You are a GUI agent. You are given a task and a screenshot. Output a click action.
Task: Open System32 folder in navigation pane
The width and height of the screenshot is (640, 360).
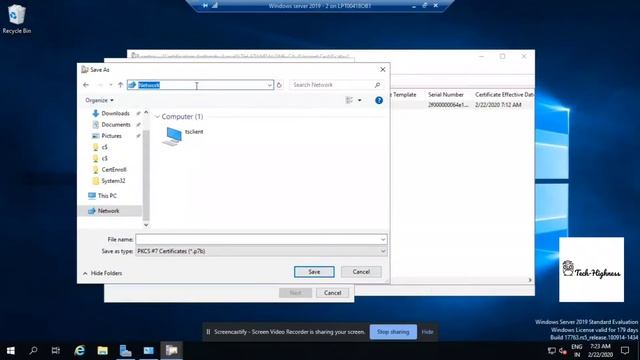(113, 181)
